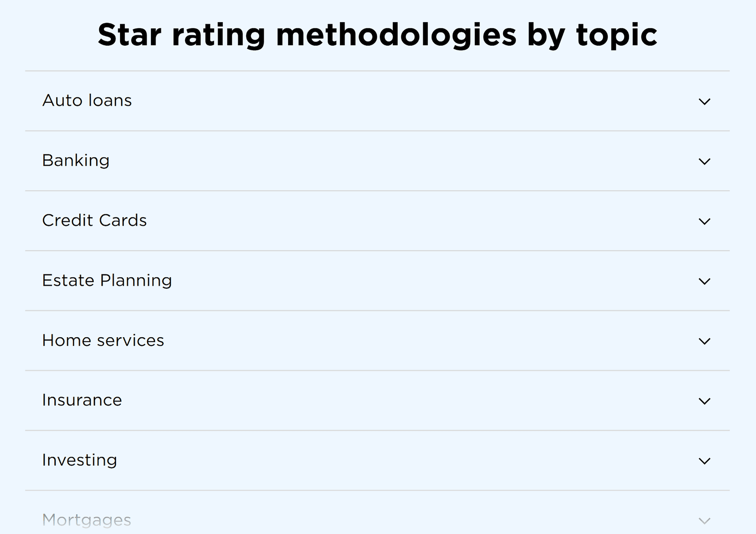Select the Banking topic label
This screenshot has height=534, width=756.
click(x=76, y=161)
